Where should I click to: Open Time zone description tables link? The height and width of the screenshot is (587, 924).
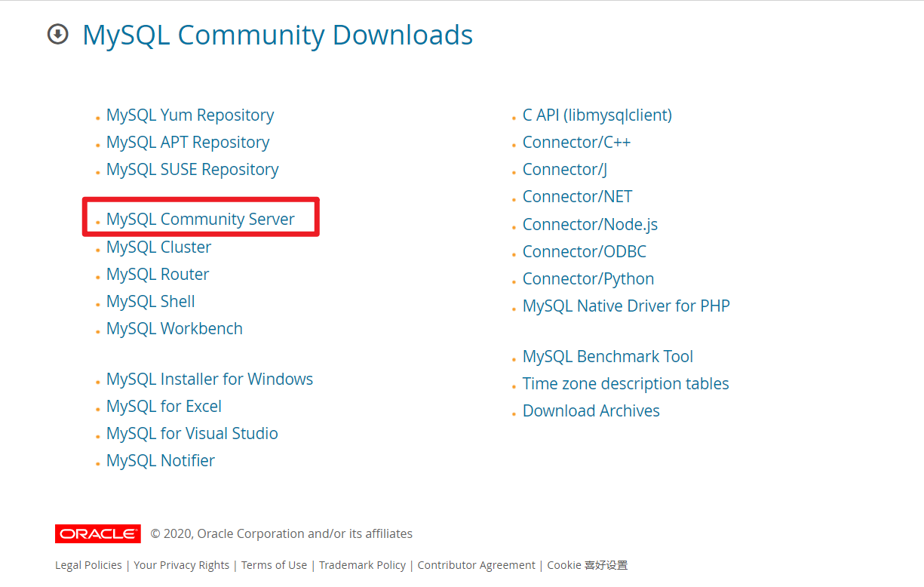pos(626,384)
